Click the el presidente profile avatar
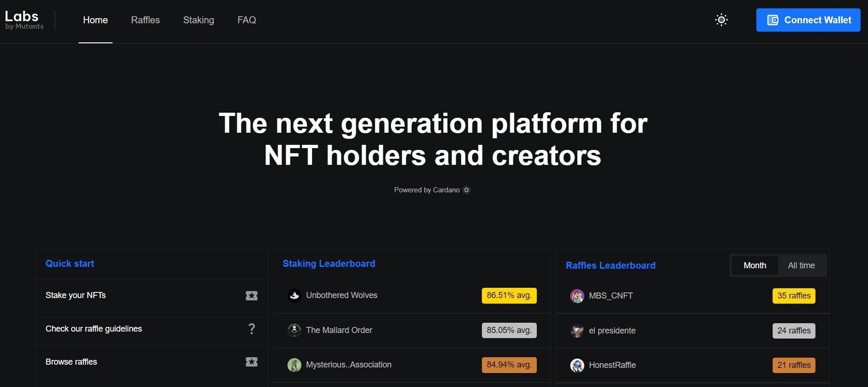 577,331
